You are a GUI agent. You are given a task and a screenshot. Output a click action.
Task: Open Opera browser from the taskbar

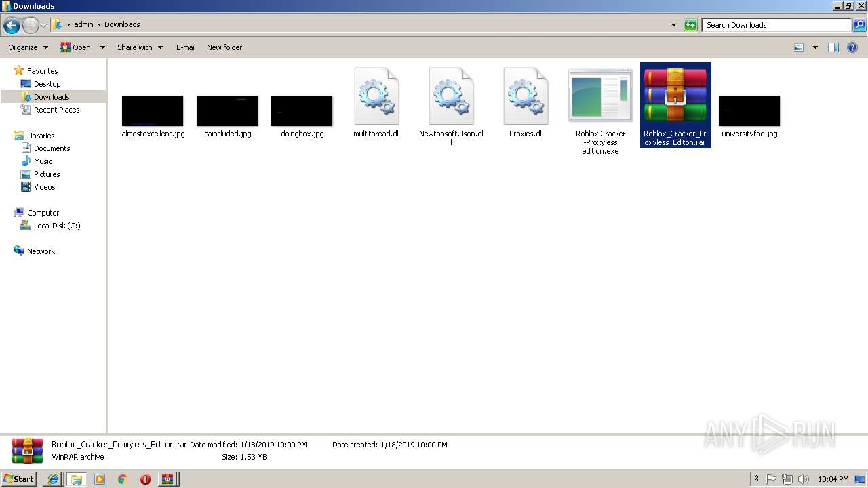pos(145,479)
